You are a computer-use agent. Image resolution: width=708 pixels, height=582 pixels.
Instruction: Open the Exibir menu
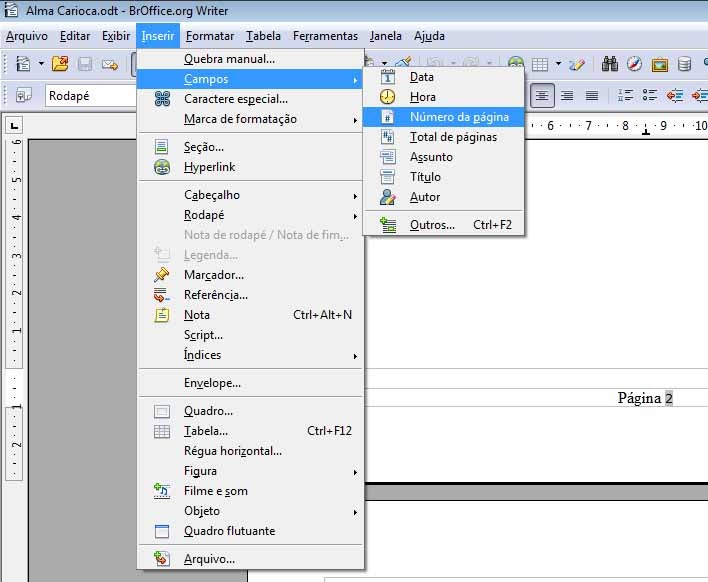[116, 36]
